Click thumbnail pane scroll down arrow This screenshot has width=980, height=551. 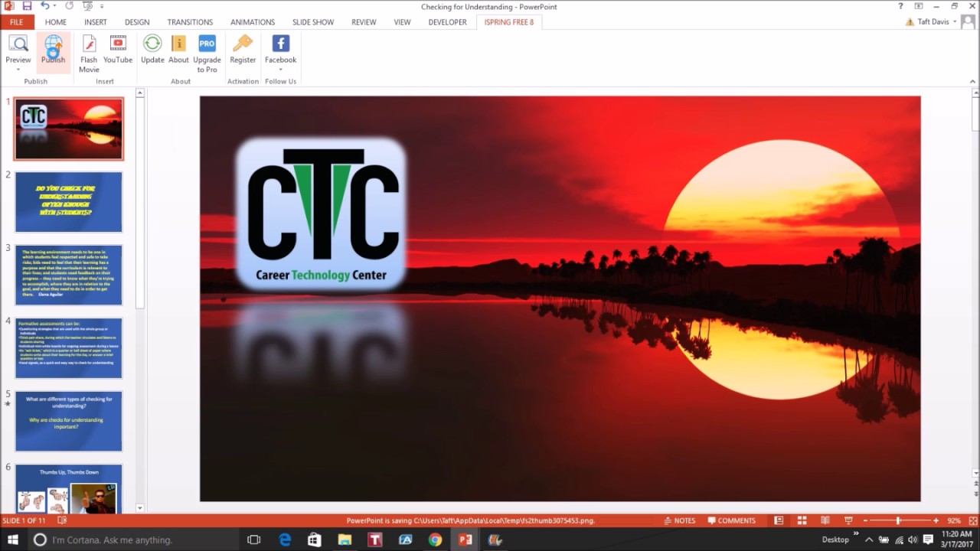(x=139, y=508)
